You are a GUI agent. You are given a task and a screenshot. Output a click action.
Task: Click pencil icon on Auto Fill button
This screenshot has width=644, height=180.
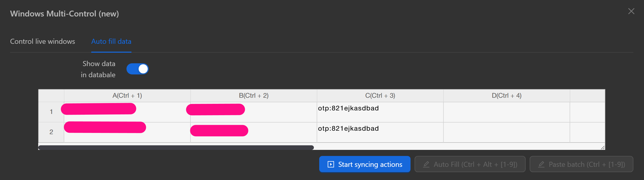(x=426, y=164)
